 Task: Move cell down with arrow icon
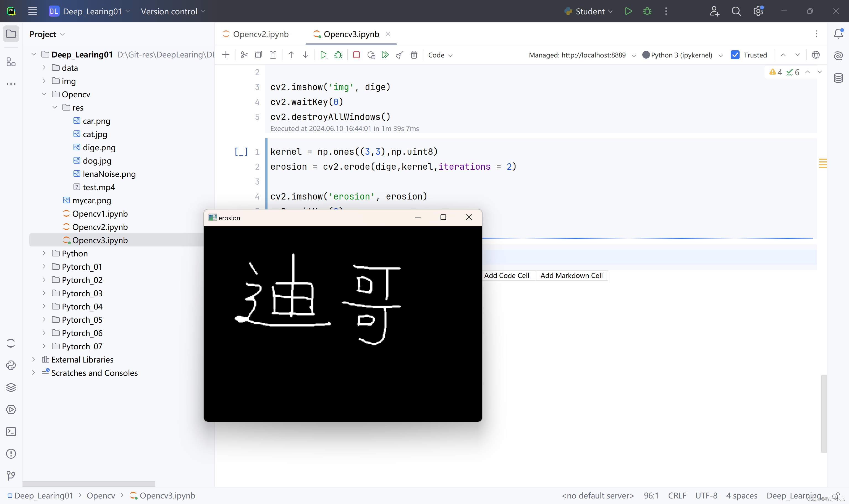tap(306, 55)
